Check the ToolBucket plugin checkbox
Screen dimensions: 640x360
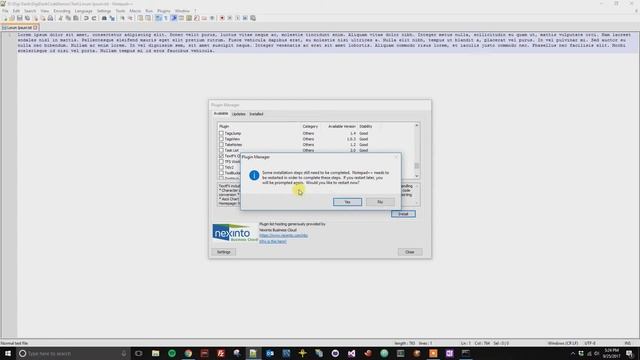tap(221, 173)
